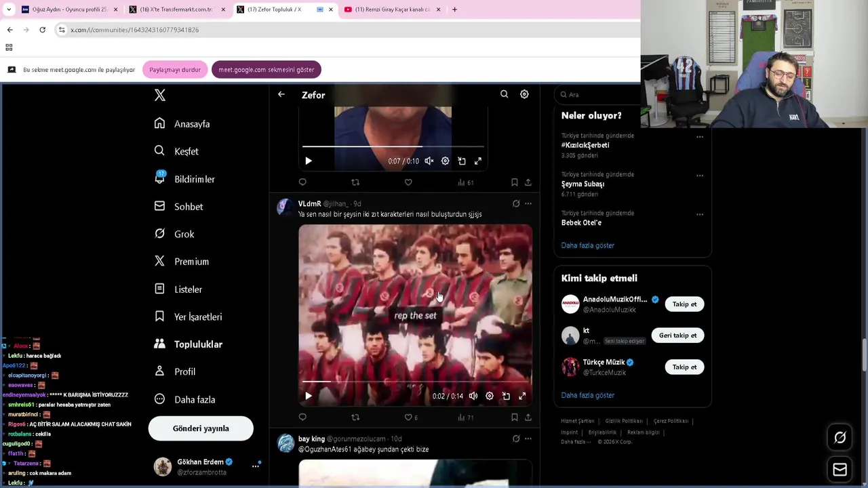Click meet.google.com sekmesini göster button
This screenshot has height=488, width=868.
click(267, 70)
